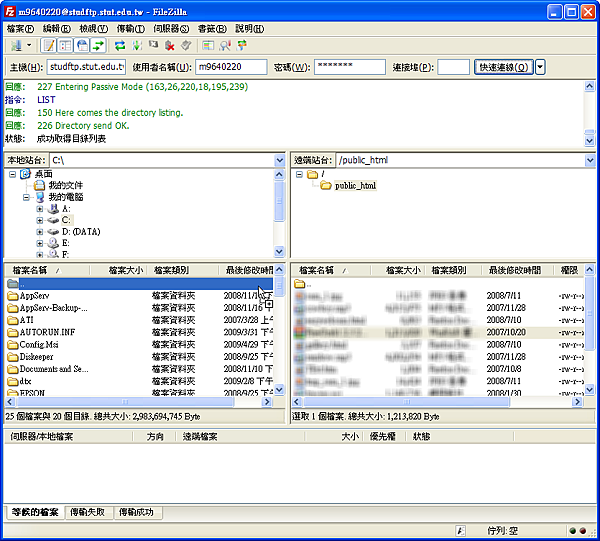Viewport: 600px width, 541px height.
Task: Collapse the 桌面 tree node
Action: (x=13, y=174)
